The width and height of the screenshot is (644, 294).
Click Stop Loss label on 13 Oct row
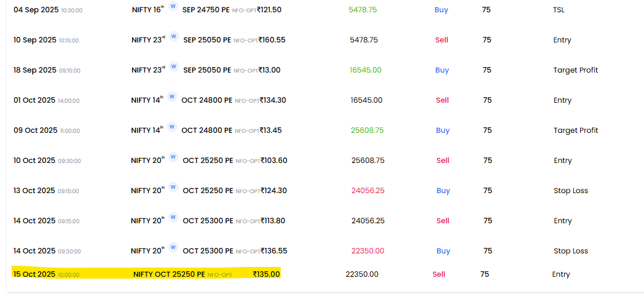571,191
